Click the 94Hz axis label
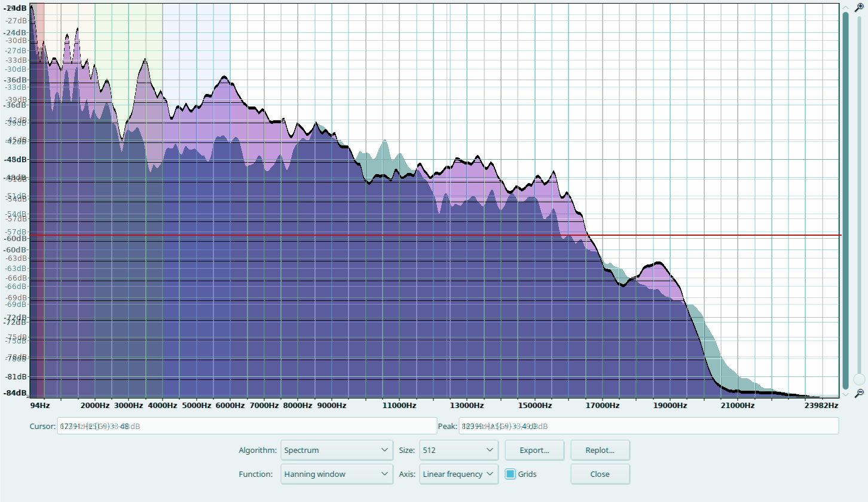868x502 pixels. click(40, 405)
